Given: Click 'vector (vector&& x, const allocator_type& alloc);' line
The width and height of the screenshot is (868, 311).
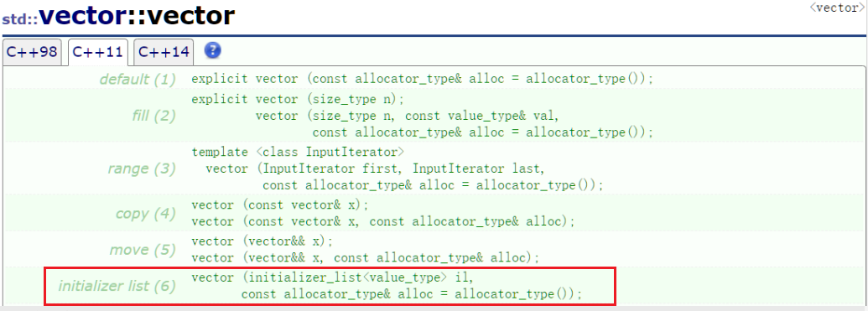Looking at the screenshot, I should [366, 258].
